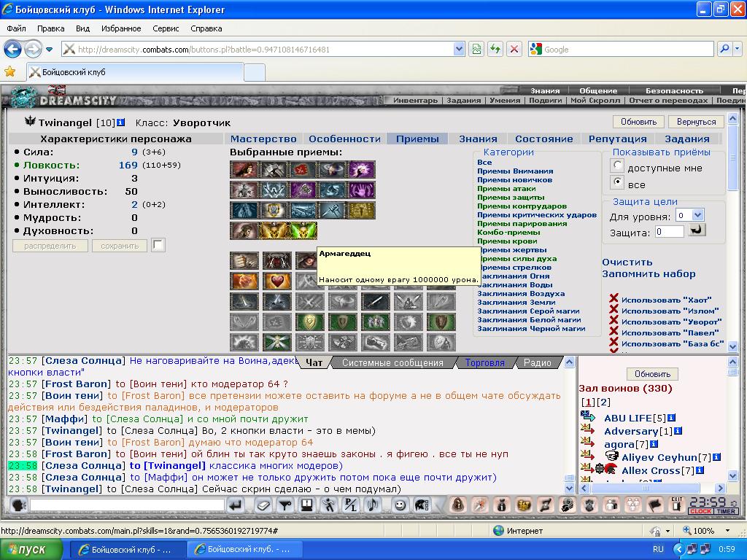Select the golden shield on green skill
Screen dimensions: 747x560
pyautogui.click(x=309, y=322)
